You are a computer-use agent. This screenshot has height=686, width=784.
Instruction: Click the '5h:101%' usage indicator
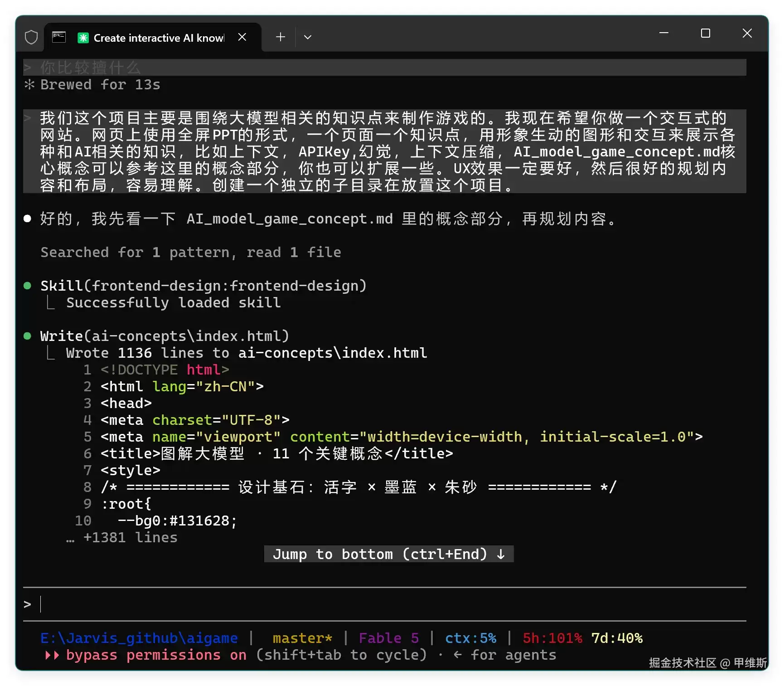[552, 638]
